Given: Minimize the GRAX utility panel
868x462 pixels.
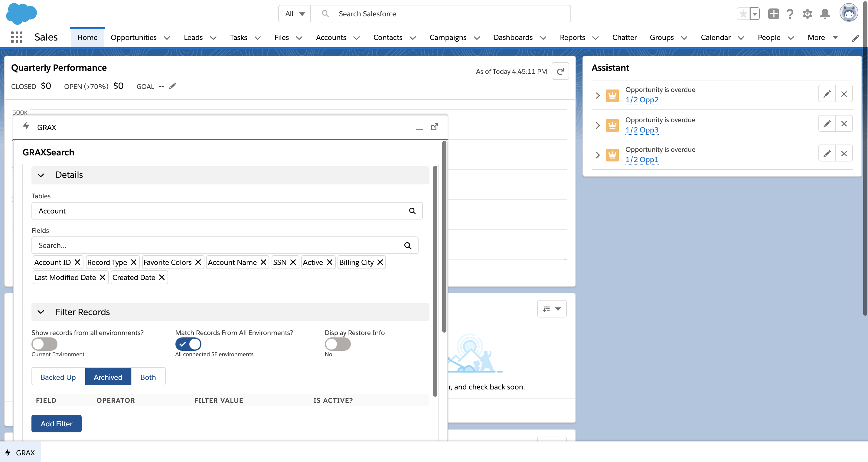Looking at the screenshot, I should 419,127.
